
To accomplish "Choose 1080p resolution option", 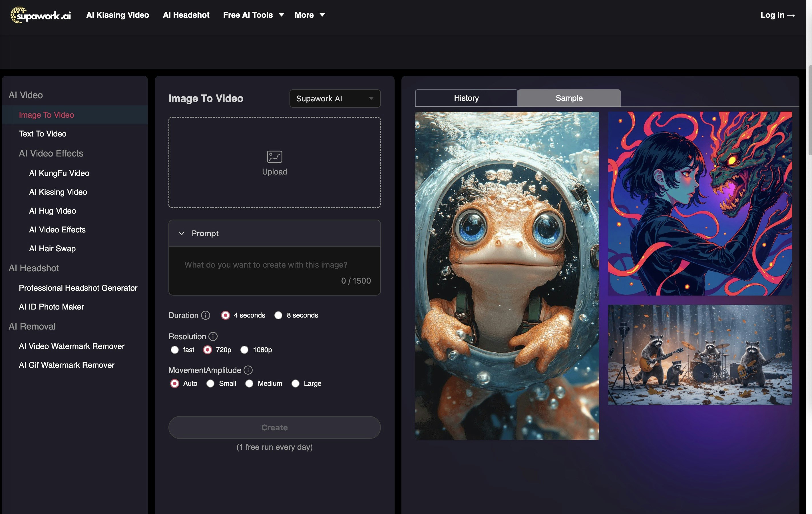I will pyautogui.click(x=244, y=350).
